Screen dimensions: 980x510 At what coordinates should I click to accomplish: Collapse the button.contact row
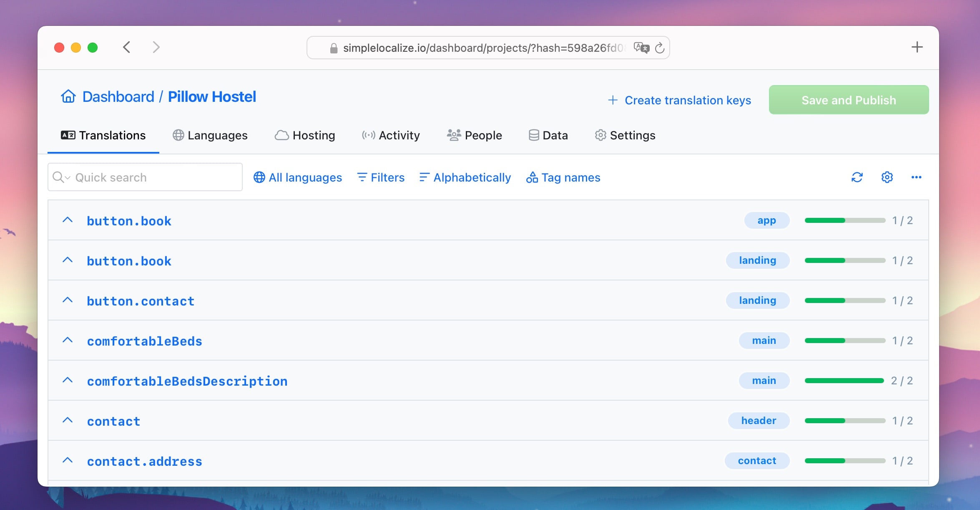tap(68, 300)
